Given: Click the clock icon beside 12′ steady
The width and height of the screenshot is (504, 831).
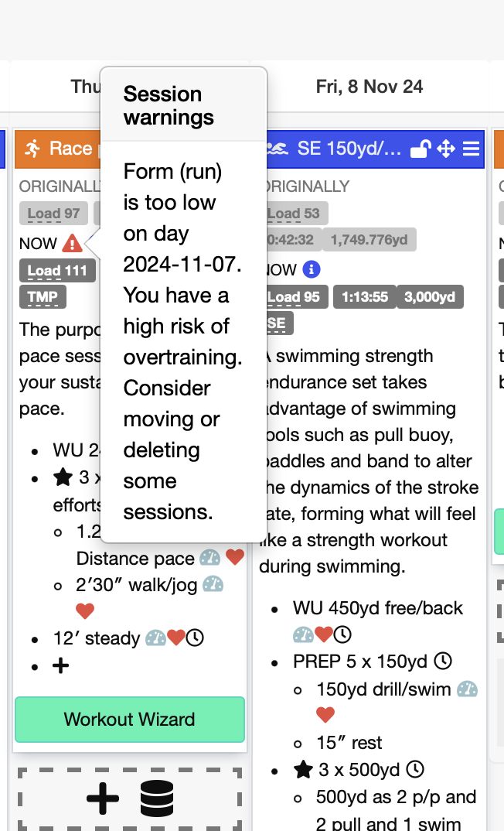Looking at the screenshot, I should tap(195, 638).
